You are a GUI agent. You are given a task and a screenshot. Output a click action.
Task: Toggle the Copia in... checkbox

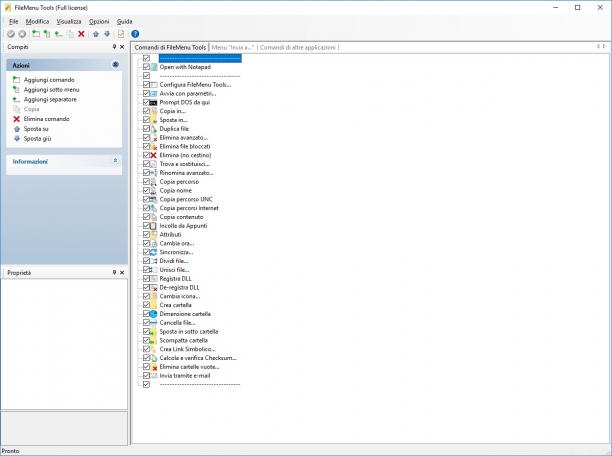click(x=146, y=111)
